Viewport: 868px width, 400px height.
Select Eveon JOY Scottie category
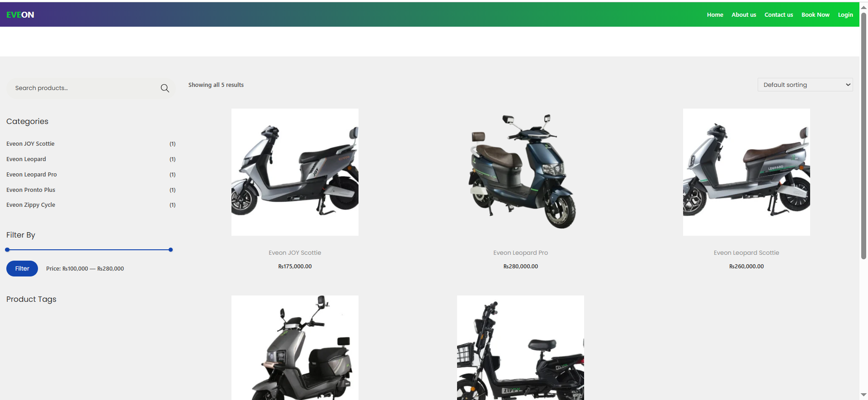click(x=30, y=144)
